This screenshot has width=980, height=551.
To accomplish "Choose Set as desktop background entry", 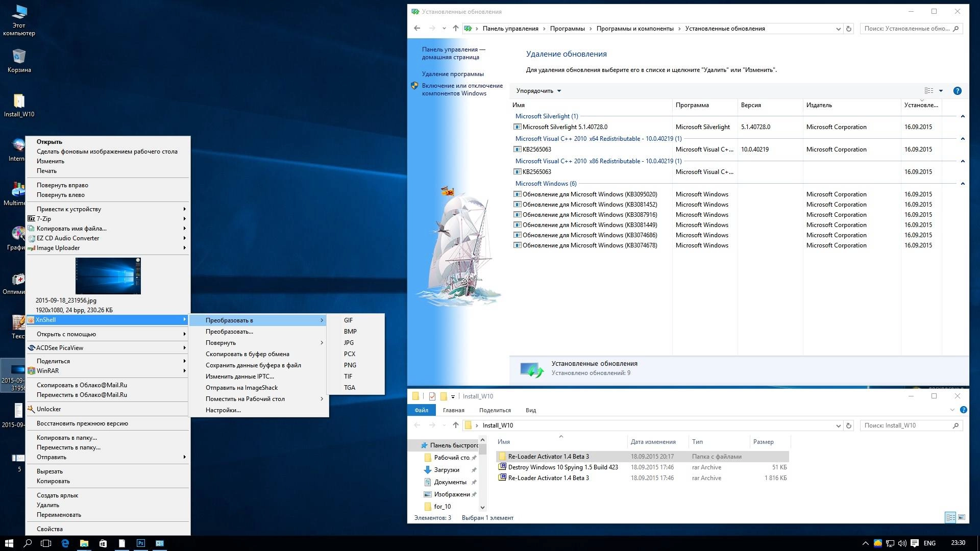I will (x=107, y=152).
